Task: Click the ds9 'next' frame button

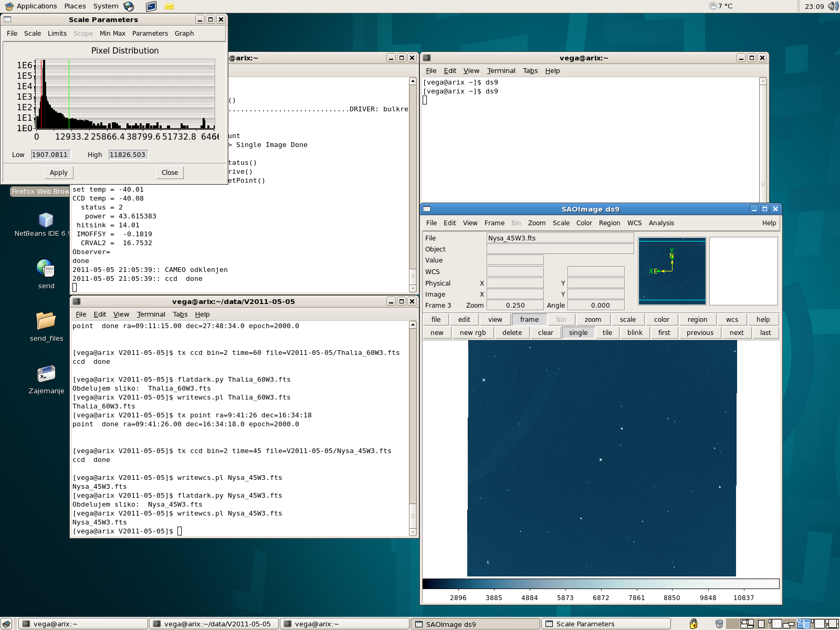Action: click(x=737, y=332)
